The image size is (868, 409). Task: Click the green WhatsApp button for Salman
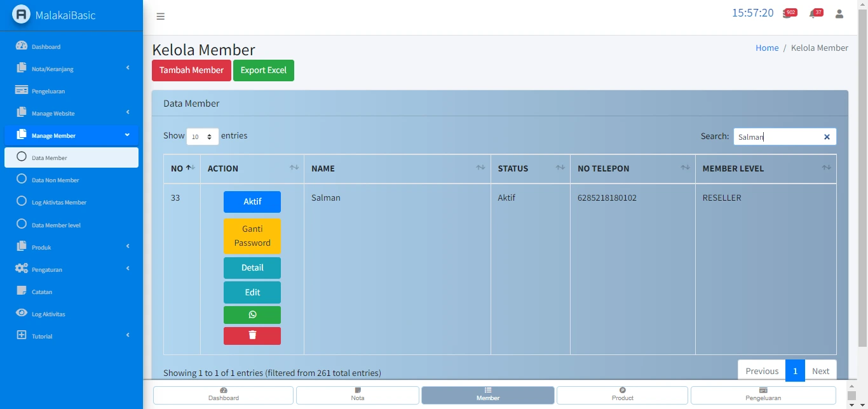click(252, 315)
